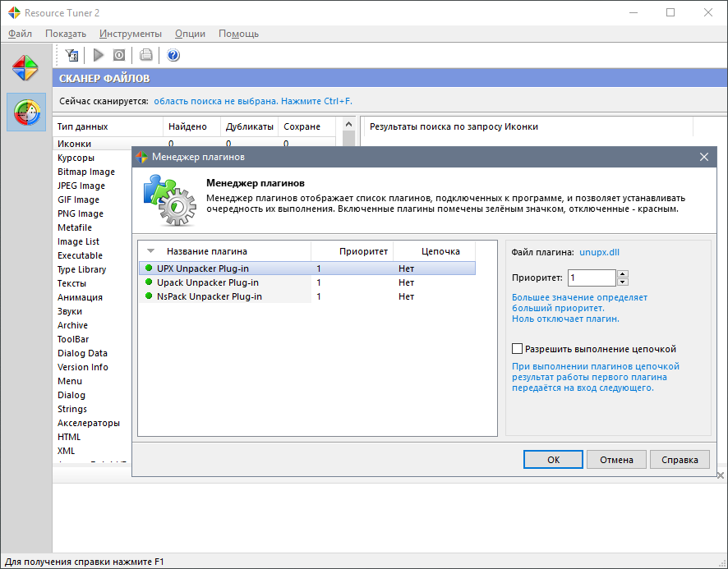
Task: Select UPX Unpacker Plug-in row
Action: (x=306, y=268)
